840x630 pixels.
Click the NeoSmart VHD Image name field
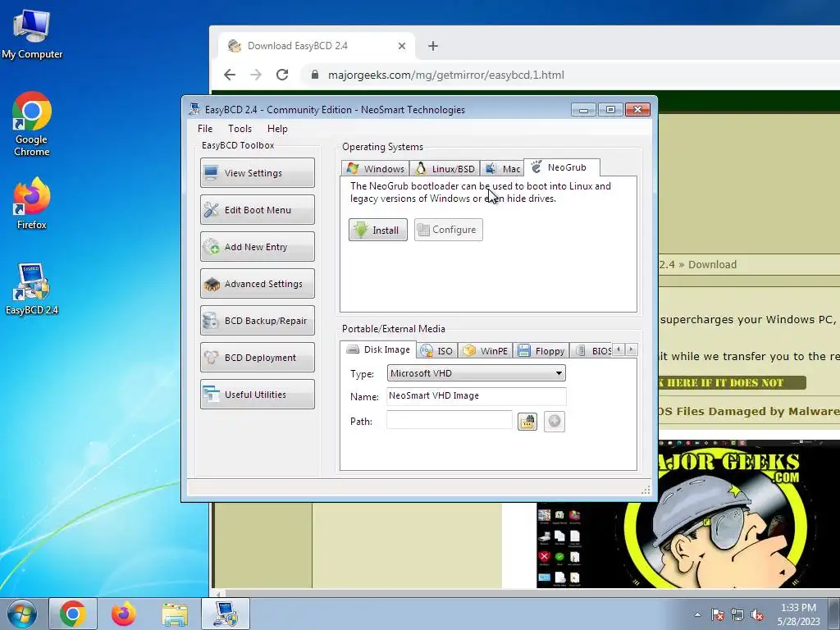coord(477,395)
